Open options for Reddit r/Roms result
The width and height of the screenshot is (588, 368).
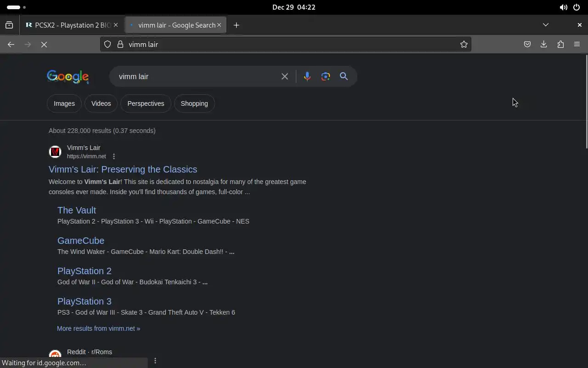(155, 361)
